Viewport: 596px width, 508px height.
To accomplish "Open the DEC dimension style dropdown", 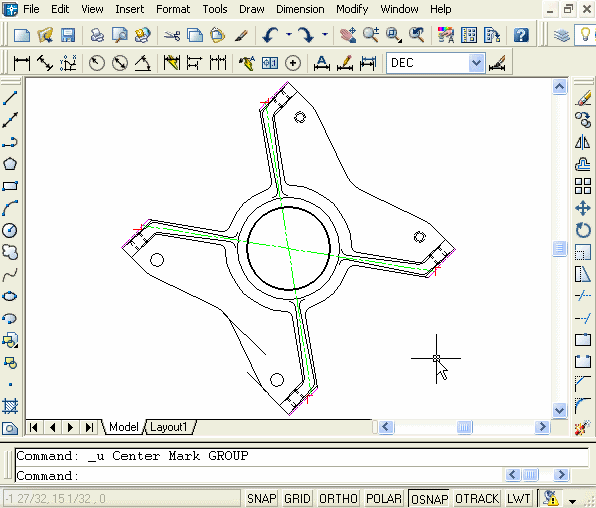I will [476, 63].
